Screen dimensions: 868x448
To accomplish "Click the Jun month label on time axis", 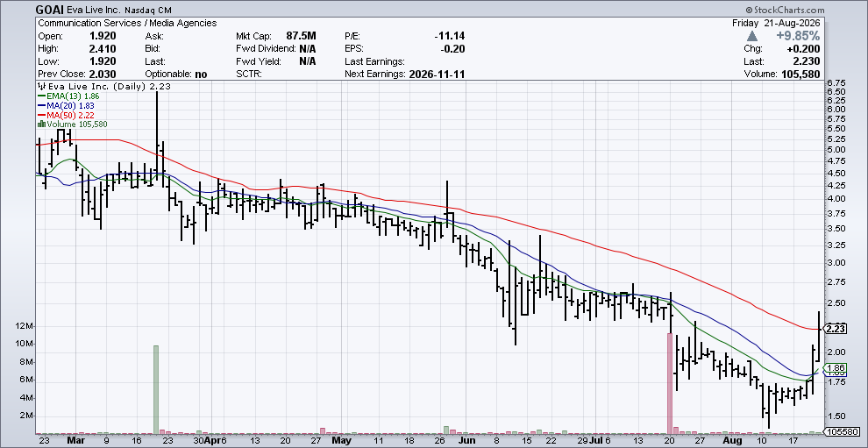I will [468, 441].
